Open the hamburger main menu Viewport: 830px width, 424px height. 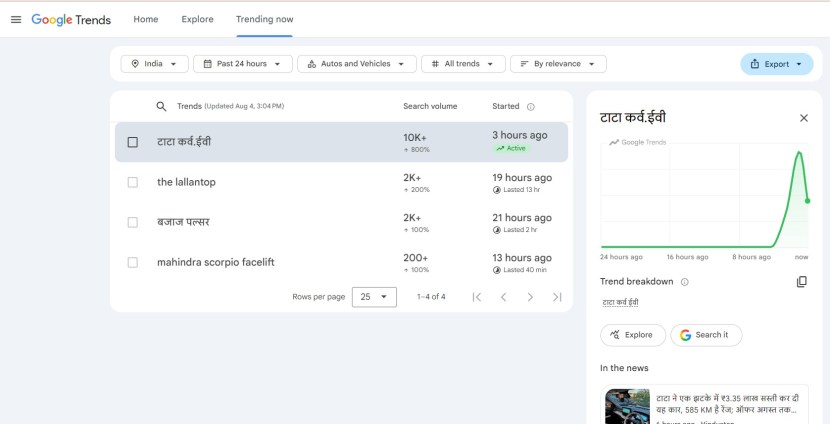[16, 20]
